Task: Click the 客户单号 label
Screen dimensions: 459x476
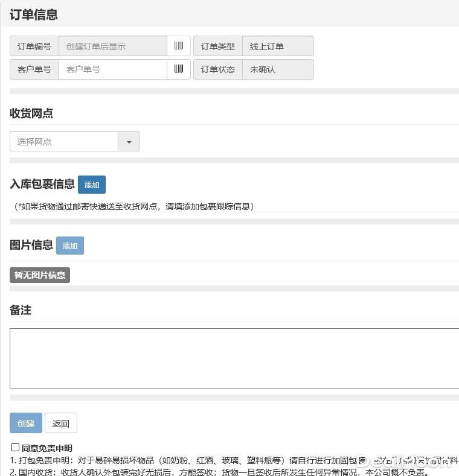Action: [x=34, y=69]
